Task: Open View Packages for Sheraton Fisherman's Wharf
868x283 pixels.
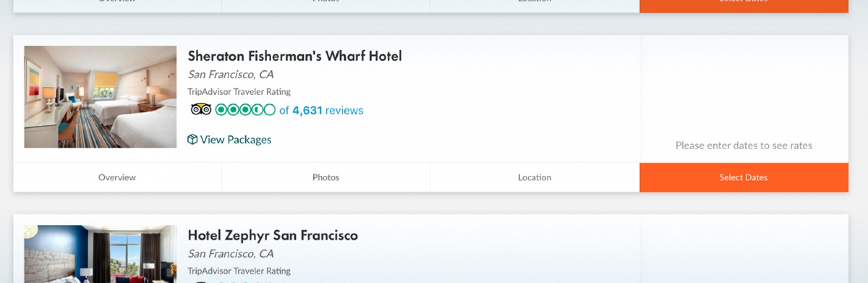Action: tap(235, 140)
